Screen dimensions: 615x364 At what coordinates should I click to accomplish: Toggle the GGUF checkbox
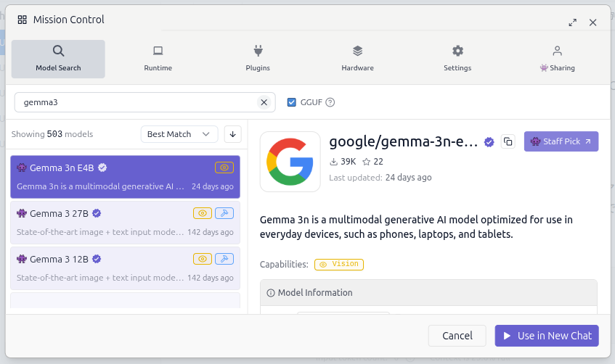coord(292,102)
